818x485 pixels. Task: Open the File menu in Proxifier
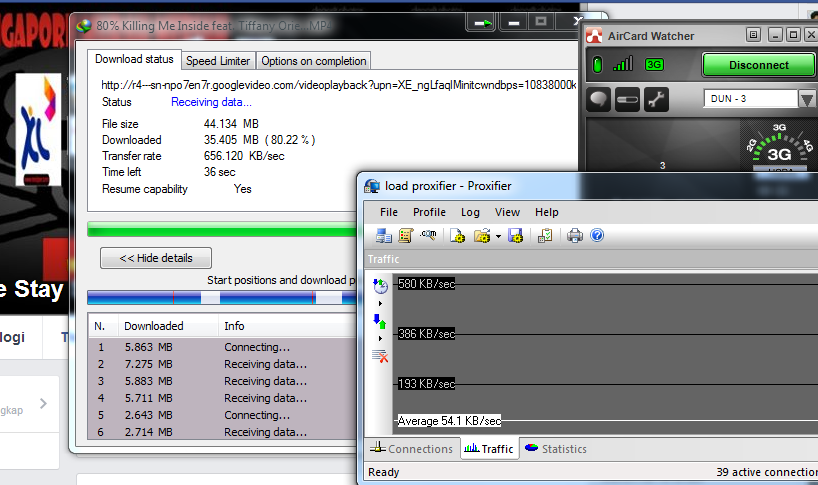point(389,212)
